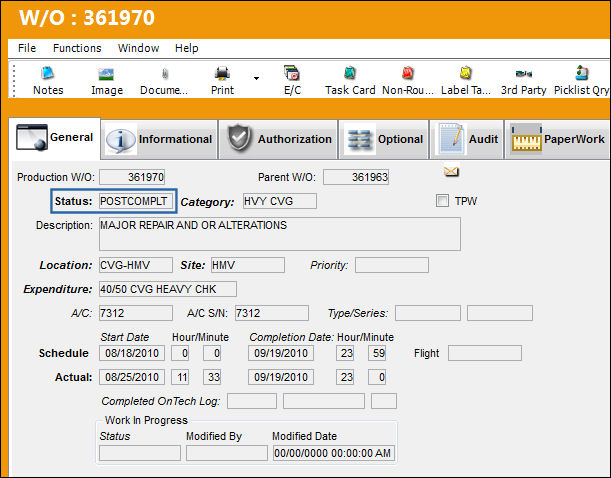Click Schedule completion minute 59
Image resolution: width=611 pixels, height=478 pixels.
point(377,353)
